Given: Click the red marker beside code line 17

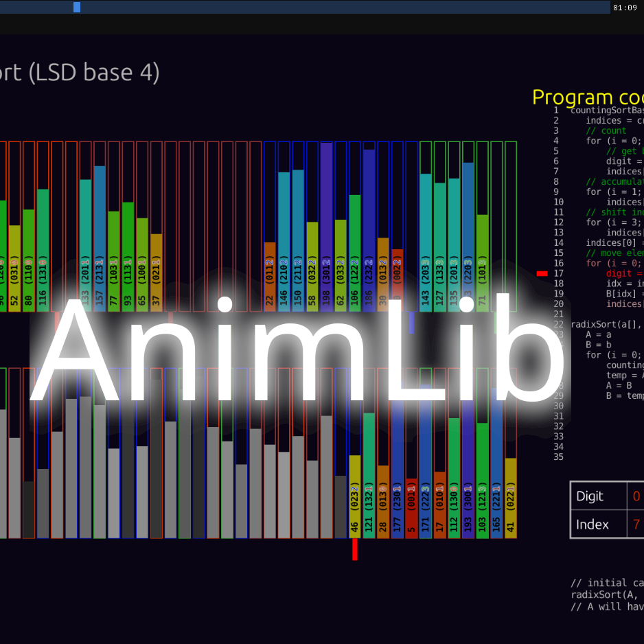Looking at the screenshot, I should 542,273.
